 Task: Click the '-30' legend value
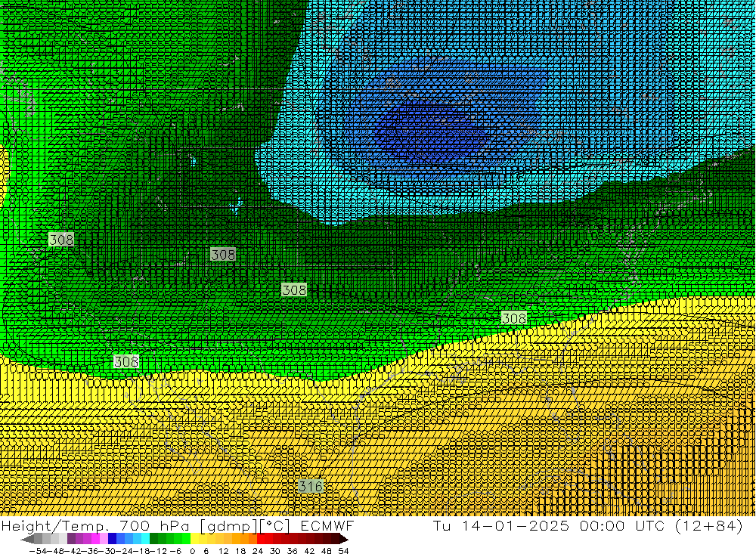pyautogui.click(x=107, y=551)
